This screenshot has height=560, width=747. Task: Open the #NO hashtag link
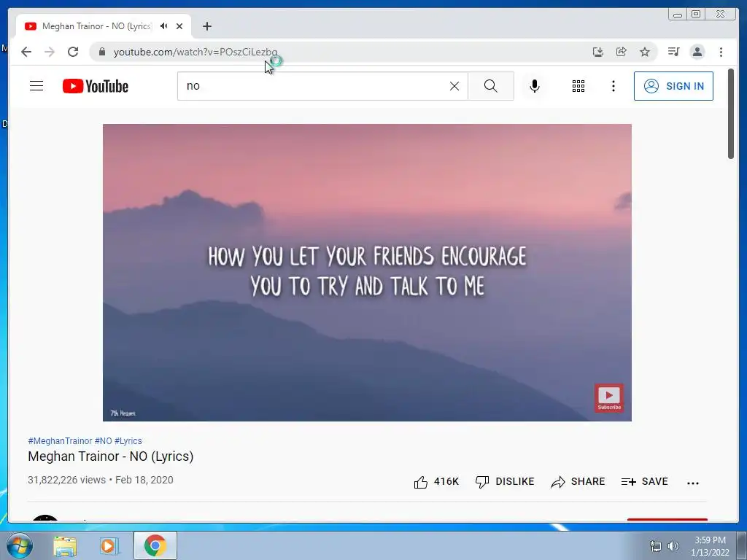(104, 441)
